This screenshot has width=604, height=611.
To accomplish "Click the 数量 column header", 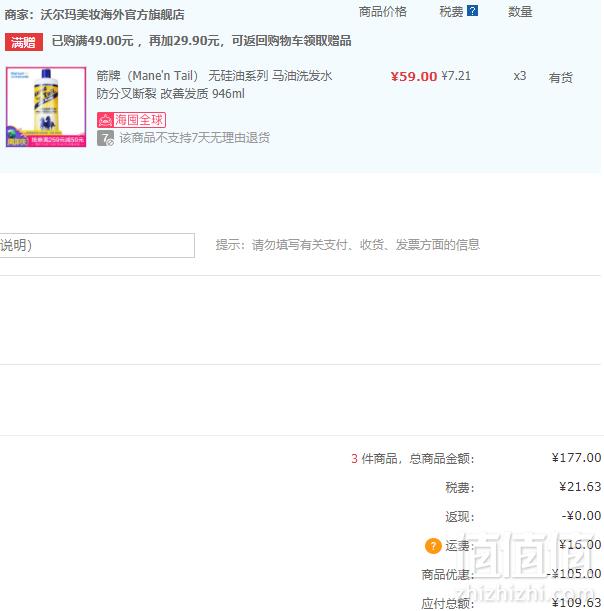I will 520,12.
